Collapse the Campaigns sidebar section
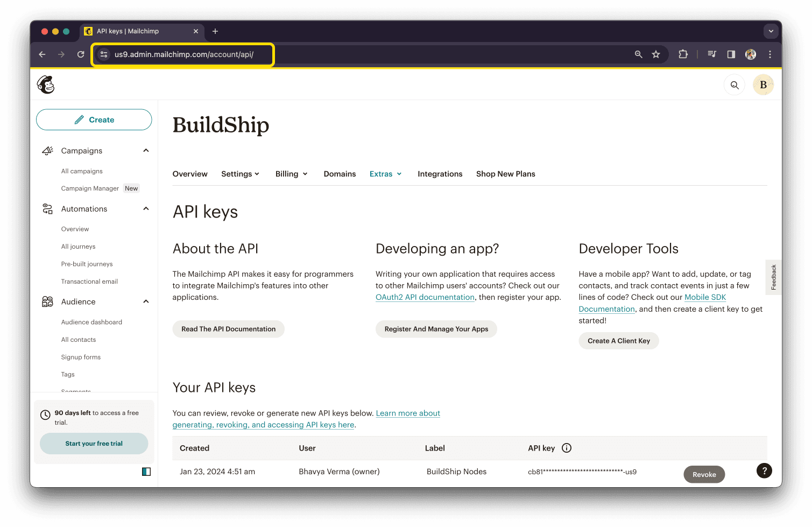812x527 pixels. (x=146, y=151)
